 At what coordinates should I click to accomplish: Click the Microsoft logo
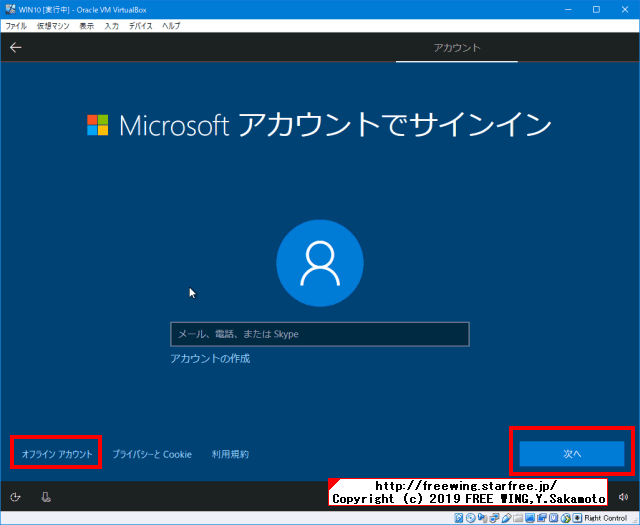click(x=98, y=125)
